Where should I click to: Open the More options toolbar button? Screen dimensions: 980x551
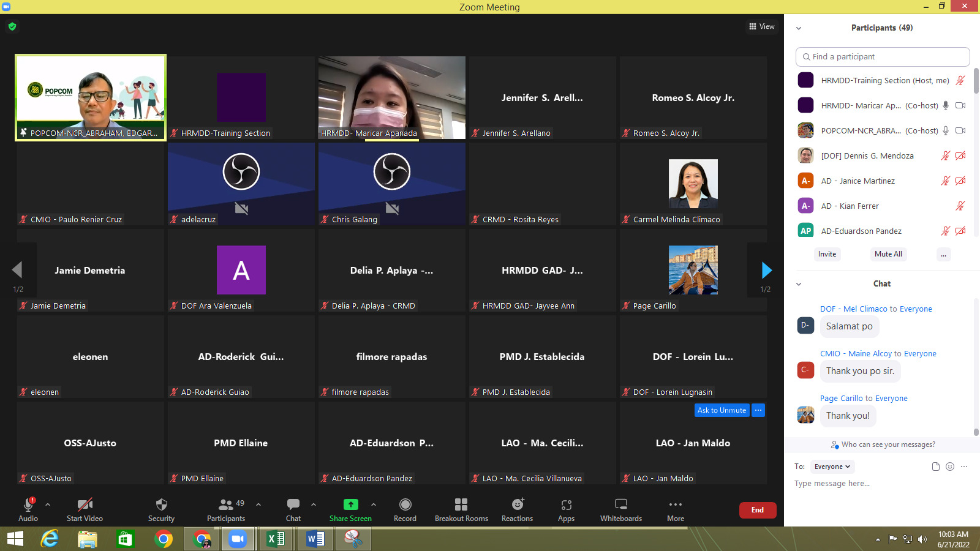click(x=676, y=509)
